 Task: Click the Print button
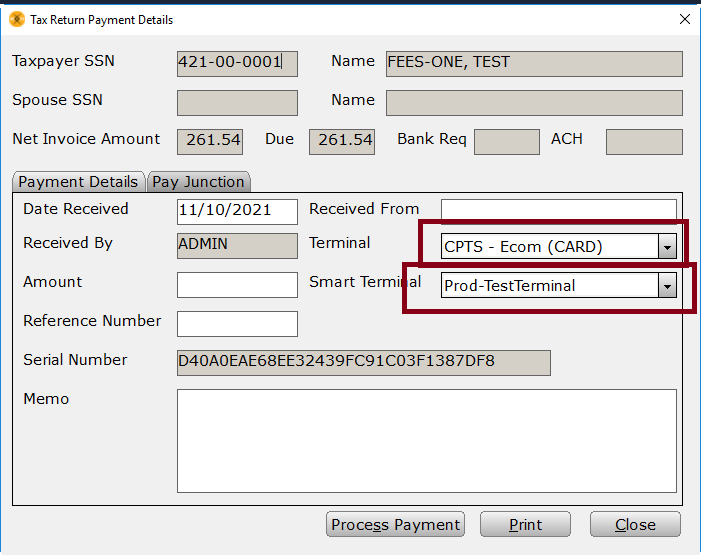(525, 525)
